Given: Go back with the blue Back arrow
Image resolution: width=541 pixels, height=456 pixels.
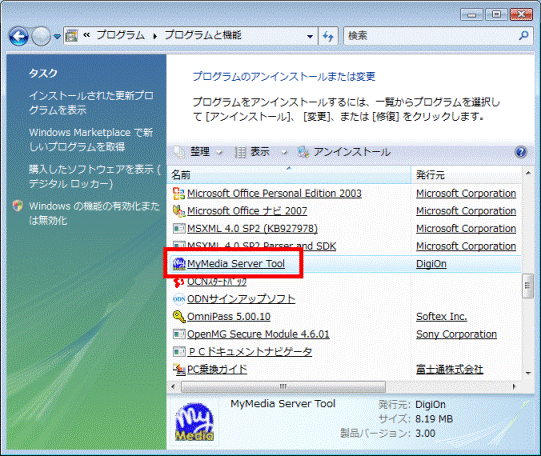Looking at the screenshot, I should pos(18,36).
